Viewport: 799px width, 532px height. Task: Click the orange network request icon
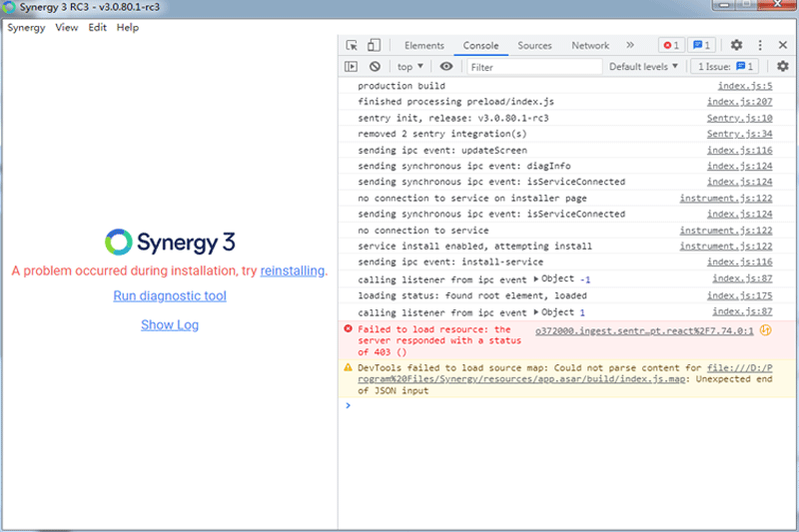click(x=765, y=330)
